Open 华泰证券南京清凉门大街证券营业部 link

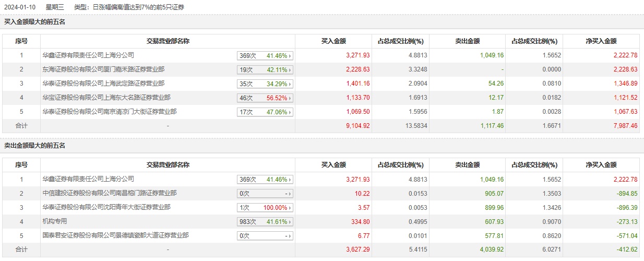(110, 112)
